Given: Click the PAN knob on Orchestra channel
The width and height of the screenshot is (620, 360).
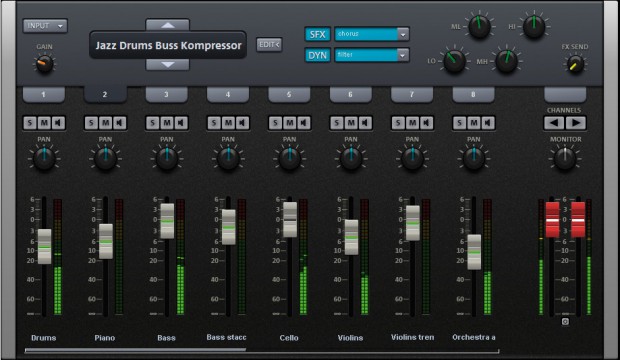Looking at the screenshot, I should coord(474,158).
